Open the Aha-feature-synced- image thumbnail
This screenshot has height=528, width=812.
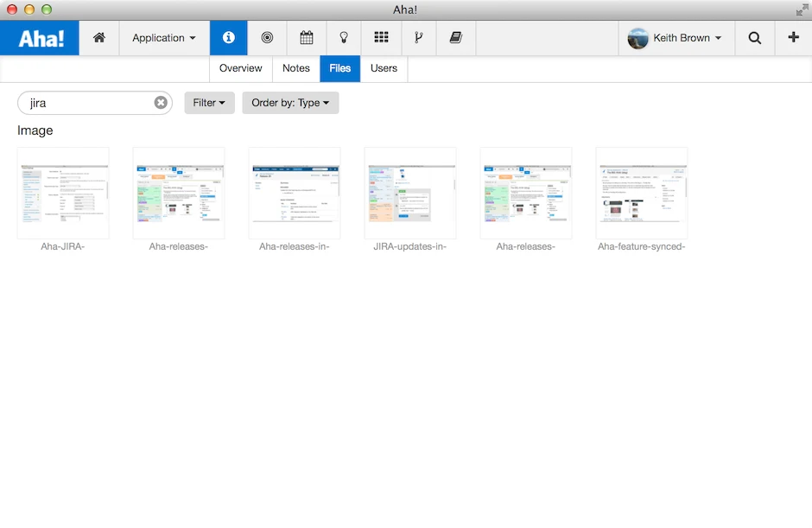[642, 194]
